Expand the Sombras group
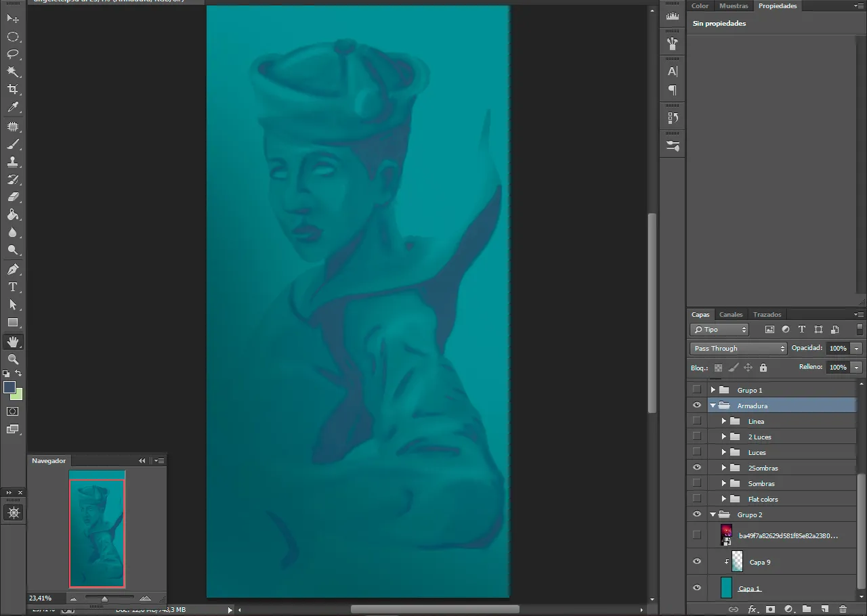Viewport: 867px width, 616px height. [723, 483]
